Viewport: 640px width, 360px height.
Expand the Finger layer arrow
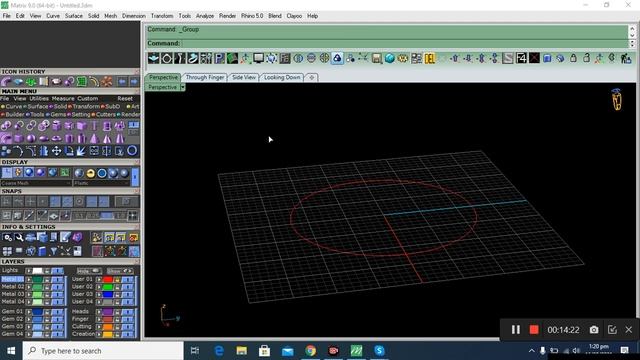coord(99,319)
